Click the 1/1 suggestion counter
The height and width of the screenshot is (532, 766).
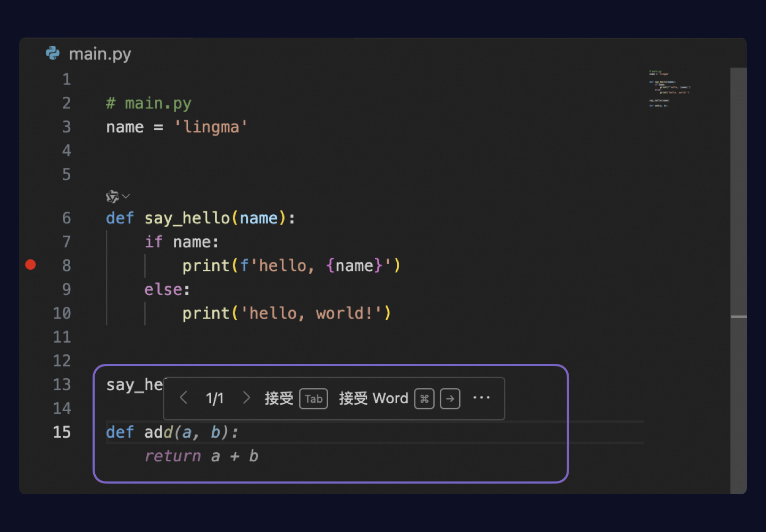click(215, 397)
